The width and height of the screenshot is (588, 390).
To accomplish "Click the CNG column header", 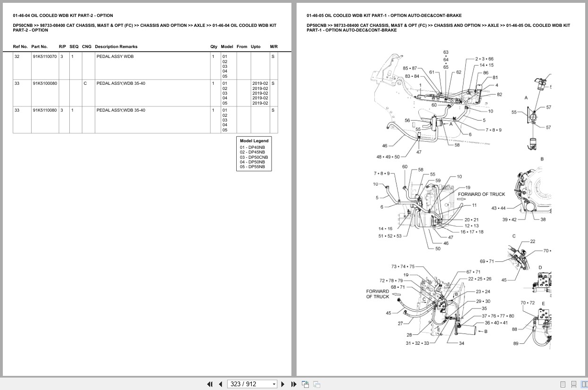I will tap(87, 47).
